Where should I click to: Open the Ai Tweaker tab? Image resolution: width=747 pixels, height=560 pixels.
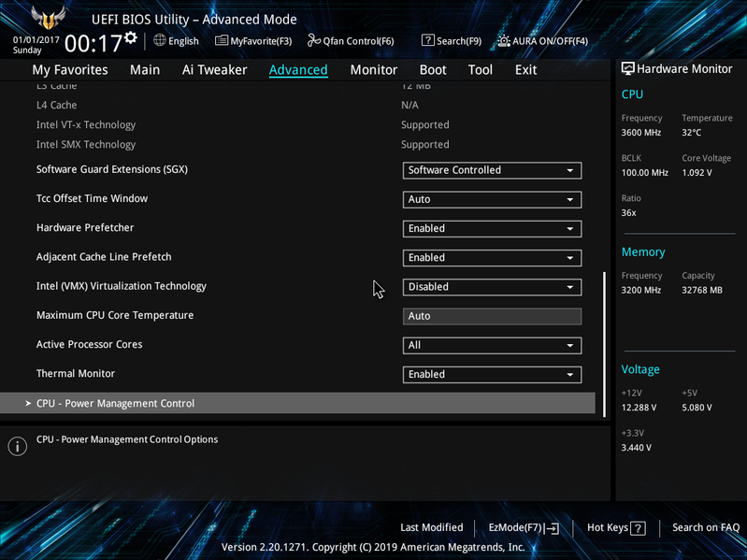214,69
